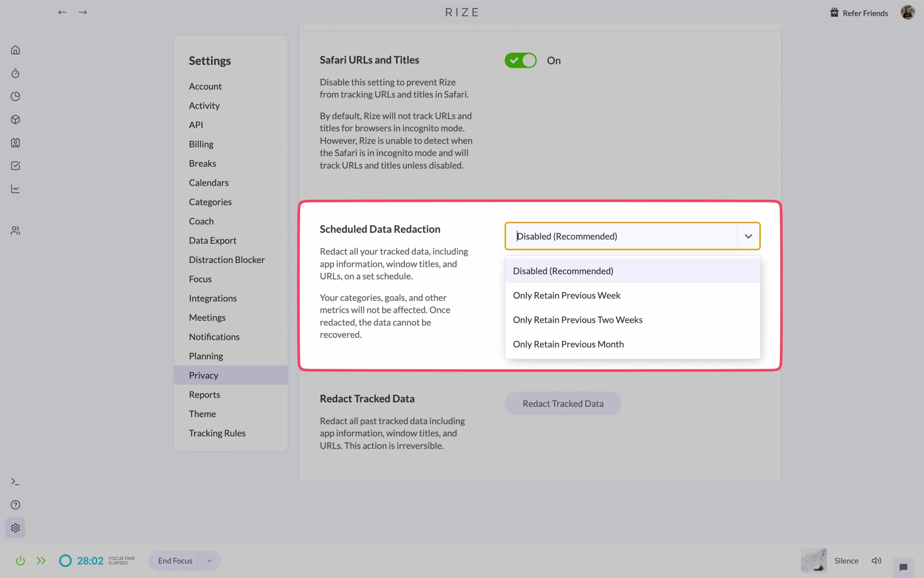
Task: Click the double chevron skip icon
Action: 41,561
